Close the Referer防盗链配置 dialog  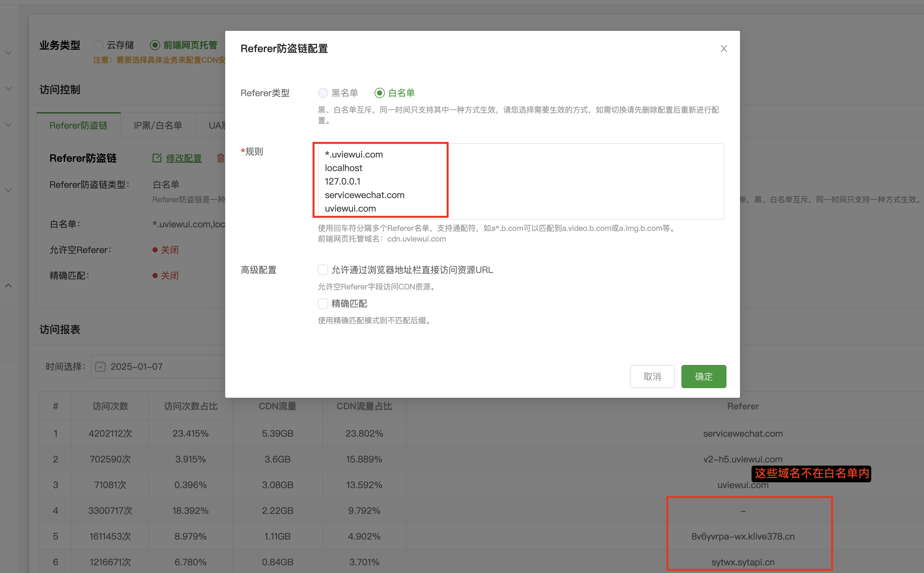point(724,49)
